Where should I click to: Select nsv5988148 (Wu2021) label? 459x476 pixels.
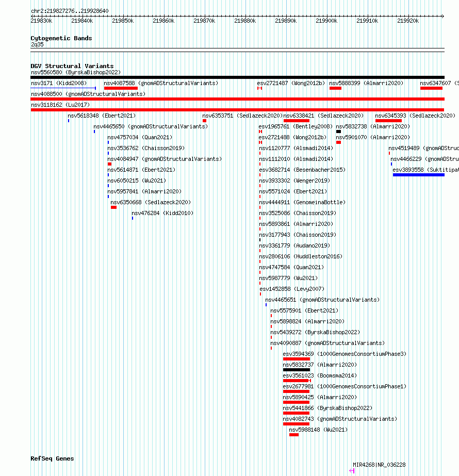pyautogui.click(x=318, y=430)
